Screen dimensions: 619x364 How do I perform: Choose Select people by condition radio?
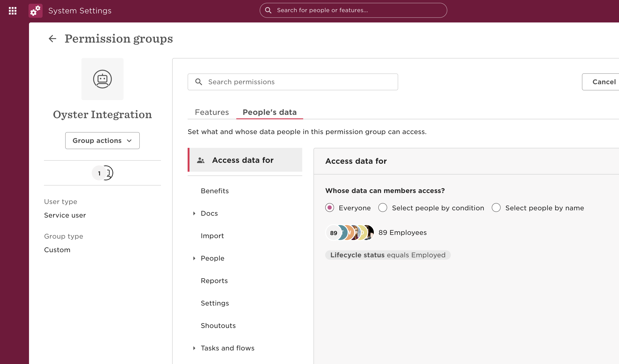(x=382, y=208)
